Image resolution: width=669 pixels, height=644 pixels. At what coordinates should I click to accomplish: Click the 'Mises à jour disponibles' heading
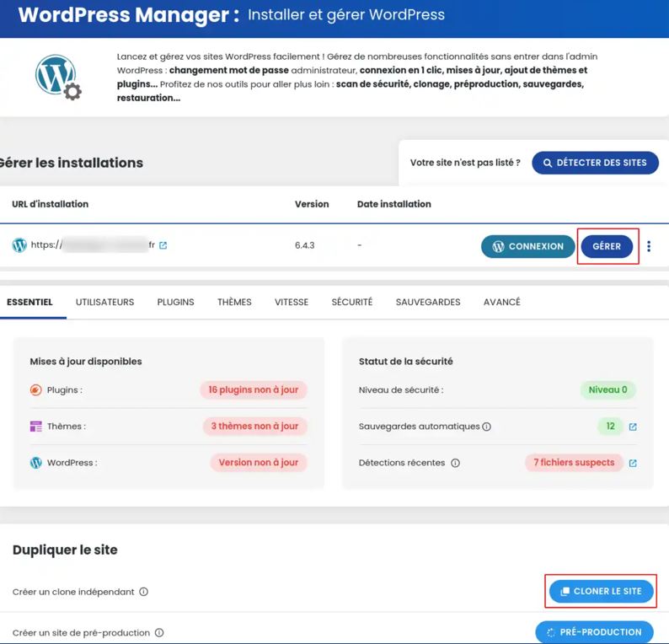[x=86, y=362]
